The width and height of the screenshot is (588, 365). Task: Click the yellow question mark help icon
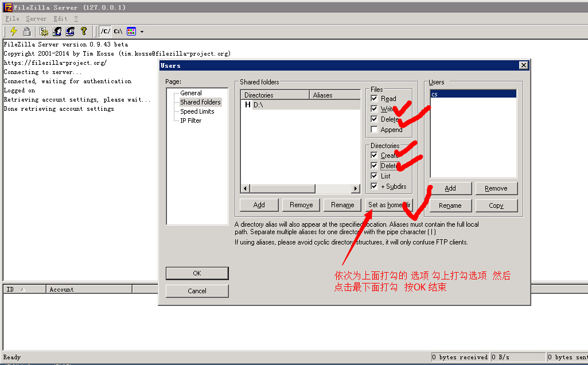[x=84, y=31]
